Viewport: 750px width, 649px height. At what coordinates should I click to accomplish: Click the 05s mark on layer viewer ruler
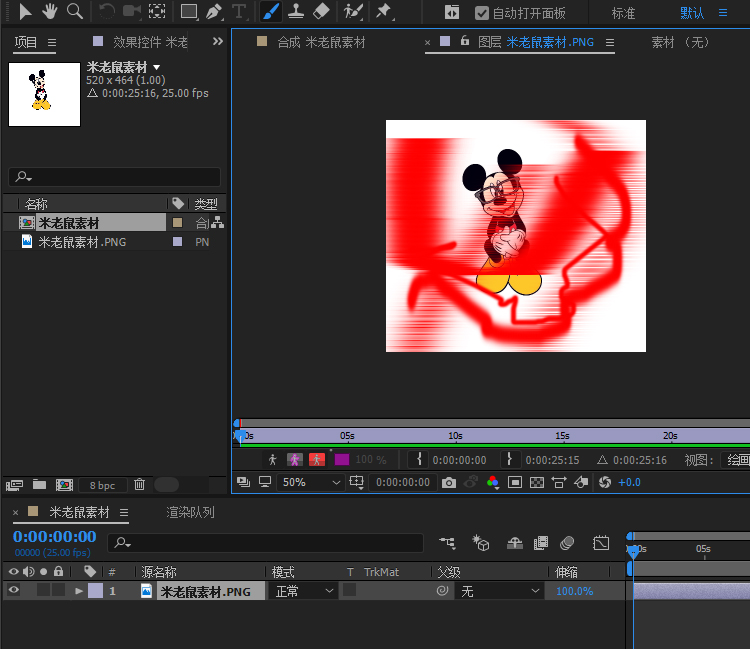(x=347, y=436)
